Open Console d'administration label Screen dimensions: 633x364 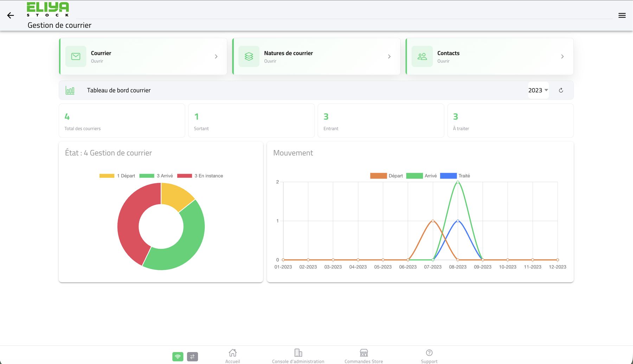(298, 361)
